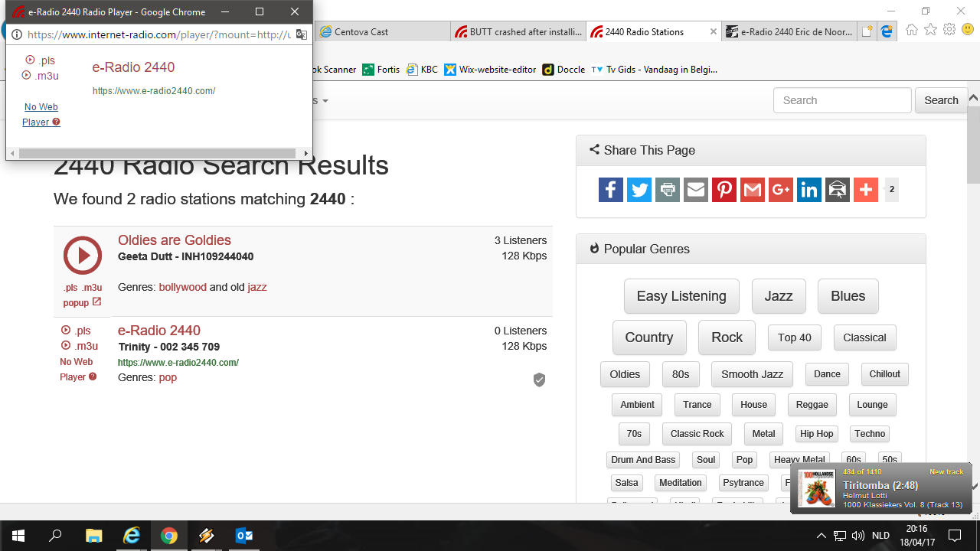Click the printer share icon
Viewport: 980px width, 551px height.
pyautogui.click(x=667, y=190)
